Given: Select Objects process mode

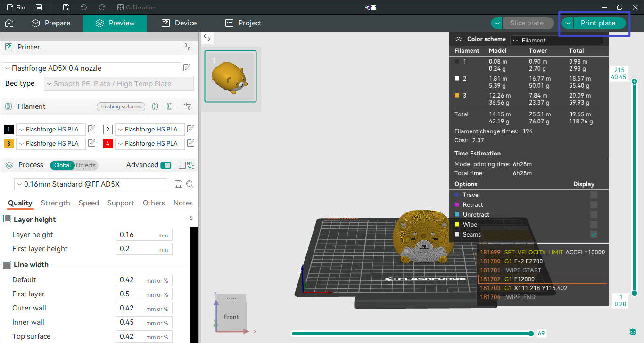Looking at the screenshot, I should coord(86,165).
